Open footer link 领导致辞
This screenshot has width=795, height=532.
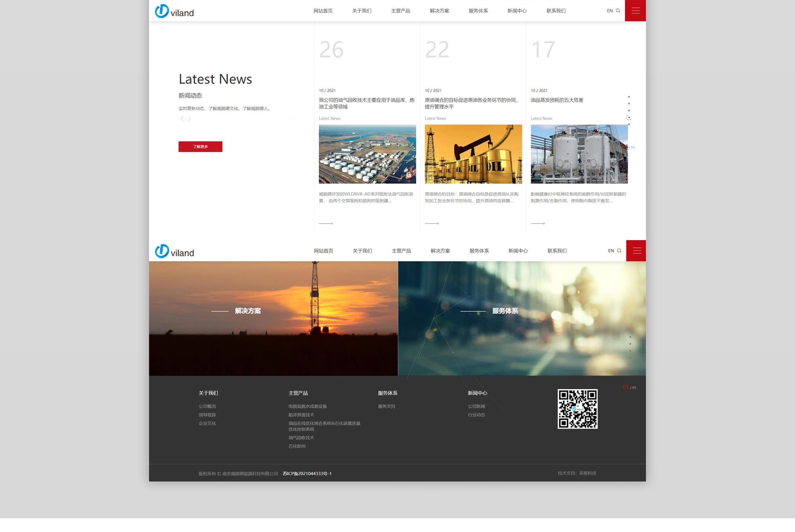click(207, 415)
